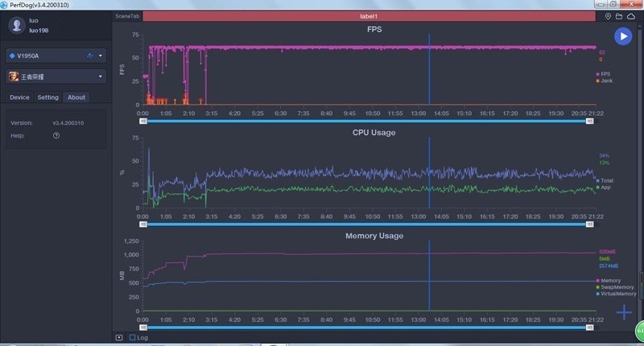This screenshot has width=644, height=346.
Task: Click the Version: label in About panel
Action: point(22,123)
